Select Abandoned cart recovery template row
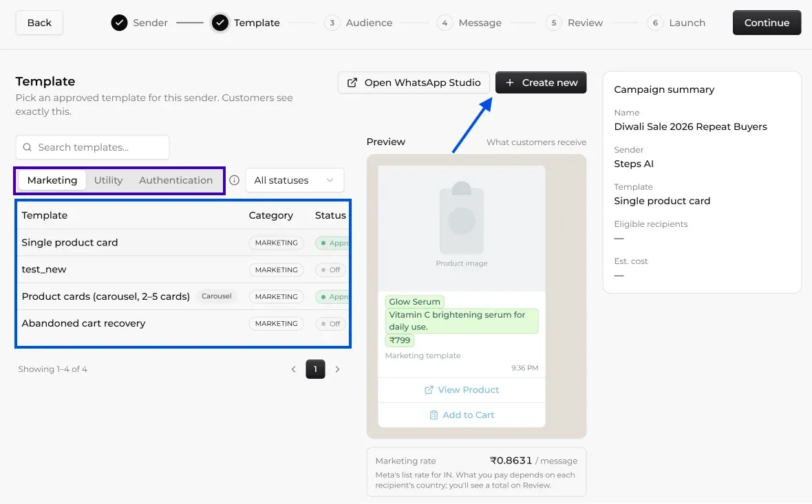Image resolution: width=812 pixels, height=504 pixels. [x=183, y=323]
